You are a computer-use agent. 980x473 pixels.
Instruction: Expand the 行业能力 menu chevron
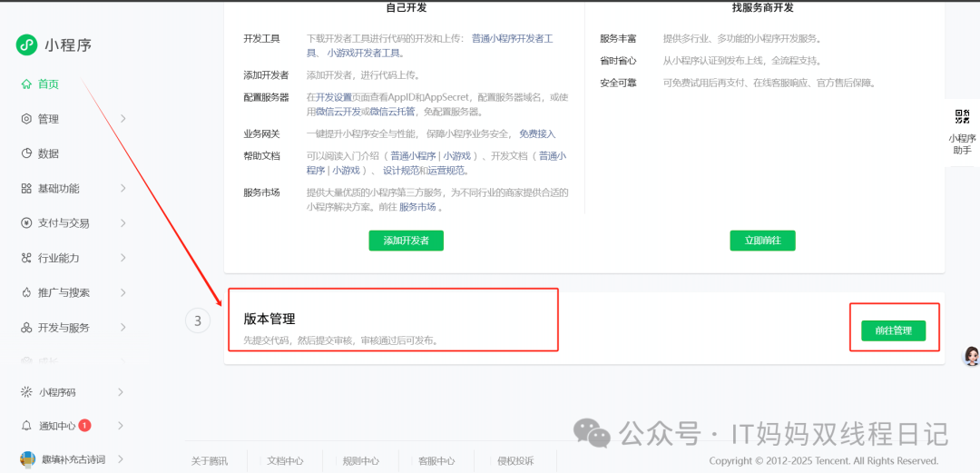click(x=122, y=258)
